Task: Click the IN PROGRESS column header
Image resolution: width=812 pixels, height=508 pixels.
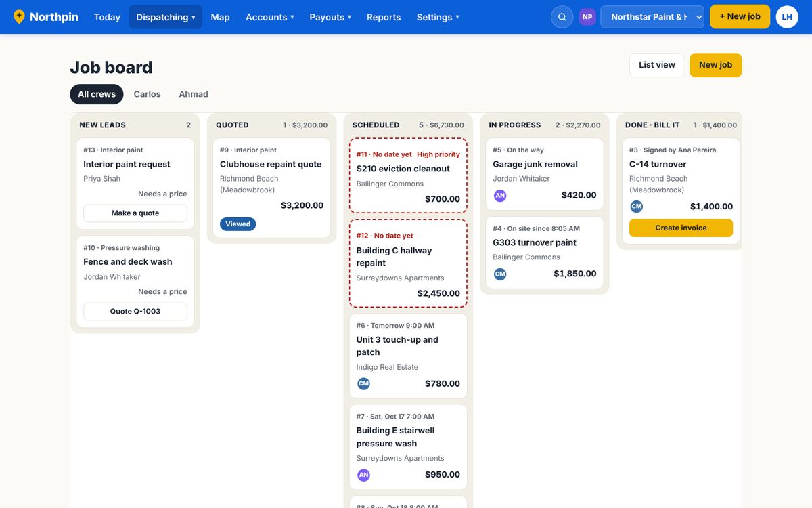Action: (515, 125)
